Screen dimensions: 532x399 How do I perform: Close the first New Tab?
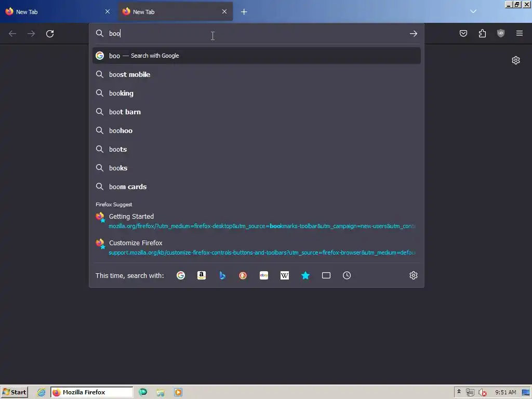point(108,11)
